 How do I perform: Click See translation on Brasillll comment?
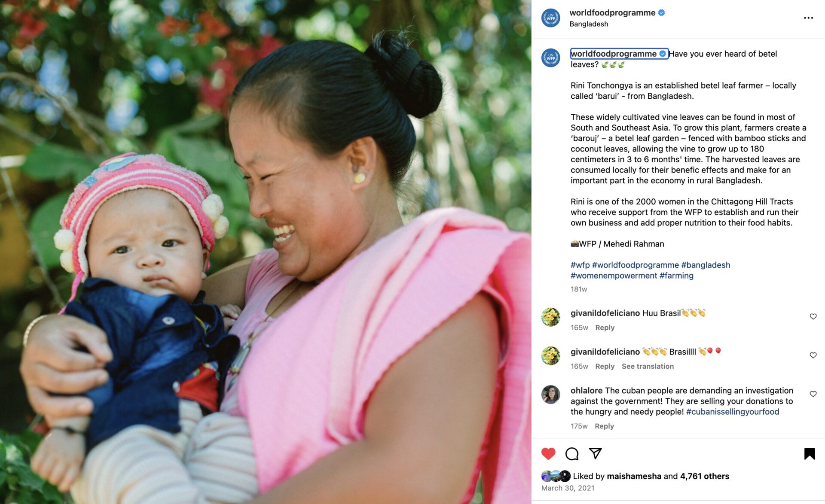(648, 366)
